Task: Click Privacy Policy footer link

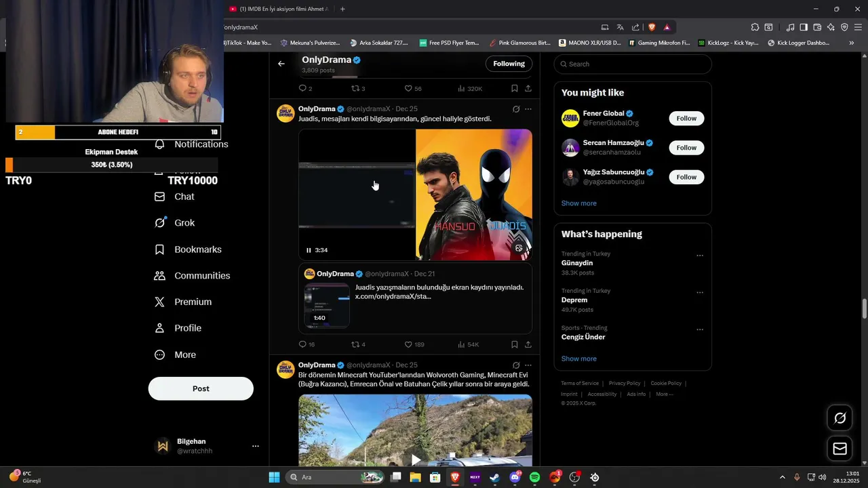Action: 625,384
